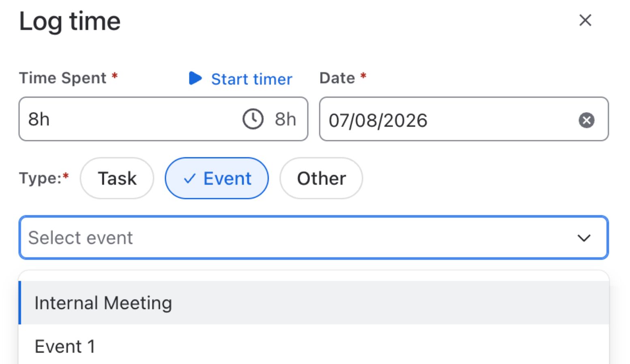
Task: Click the checkmark icon inside Event pill
Action: coord(190,178)
